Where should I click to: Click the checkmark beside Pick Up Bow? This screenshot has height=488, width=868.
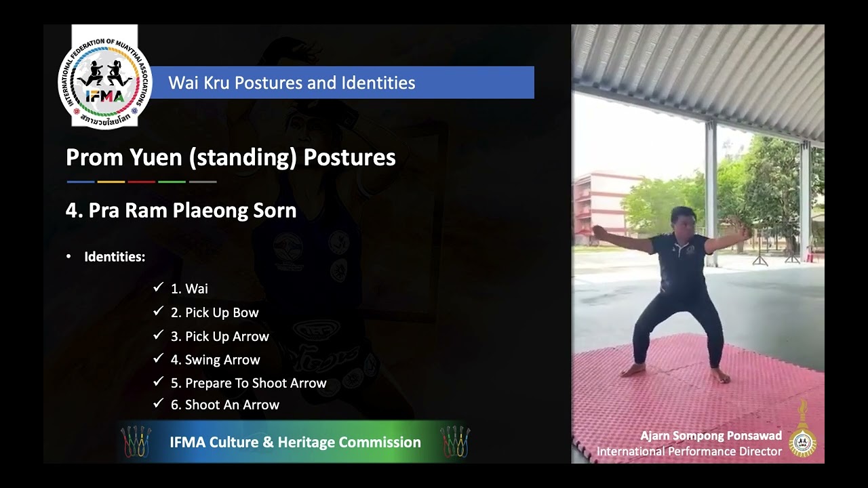[158, 311]
